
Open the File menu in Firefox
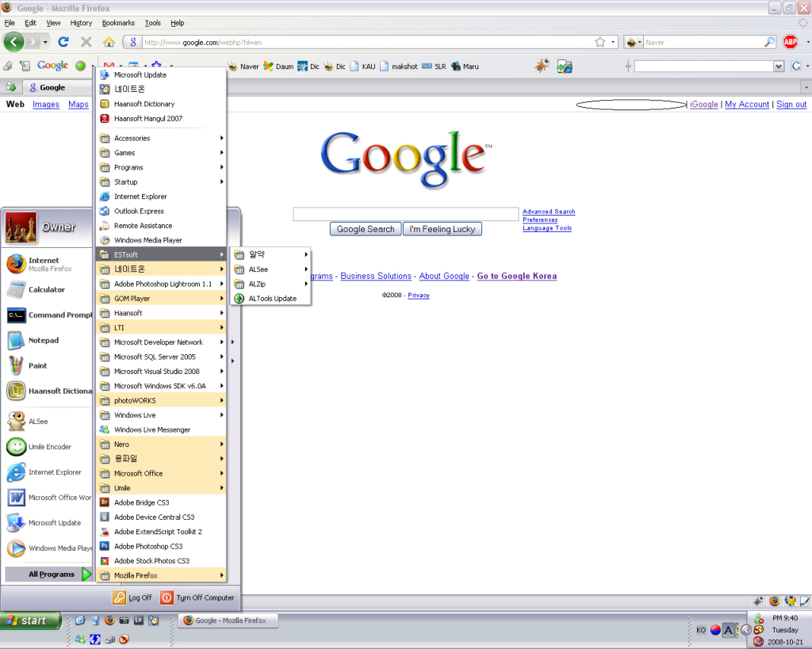point(10,23)
